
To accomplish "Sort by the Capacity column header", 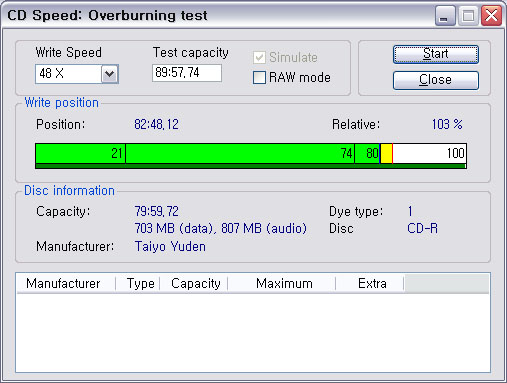I will pyautogui.click(x=194, y=284).
